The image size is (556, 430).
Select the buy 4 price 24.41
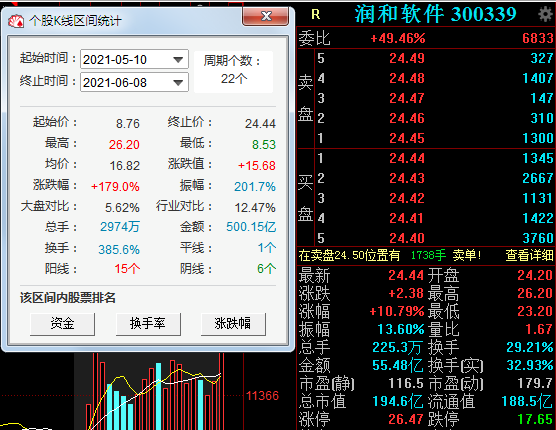coord(407,218)
